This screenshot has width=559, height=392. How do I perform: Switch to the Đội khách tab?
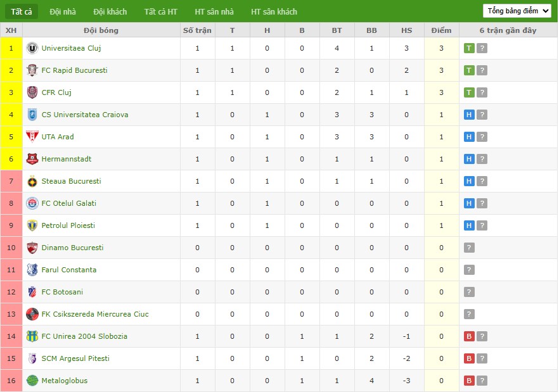(110, 12)
